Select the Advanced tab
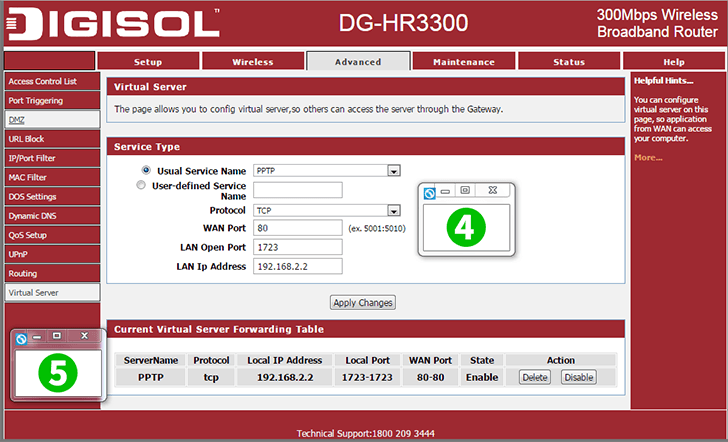 (x=358, y=61)
